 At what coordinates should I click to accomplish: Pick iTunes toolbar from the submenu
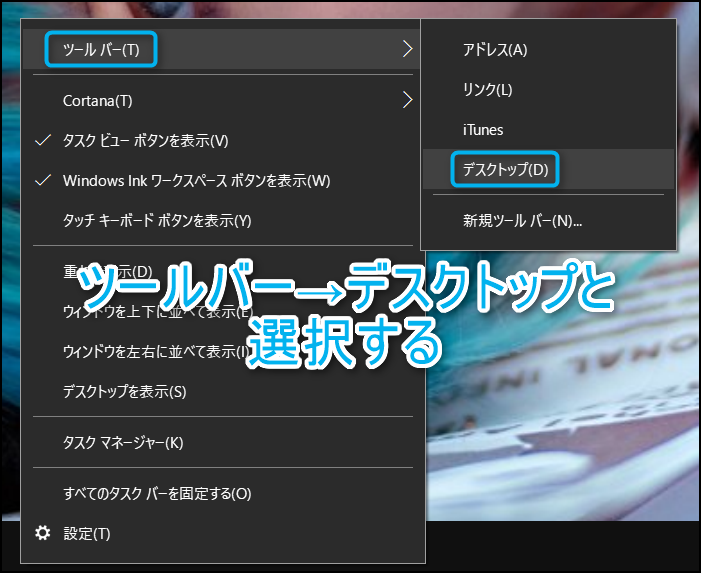coord(483,130)
